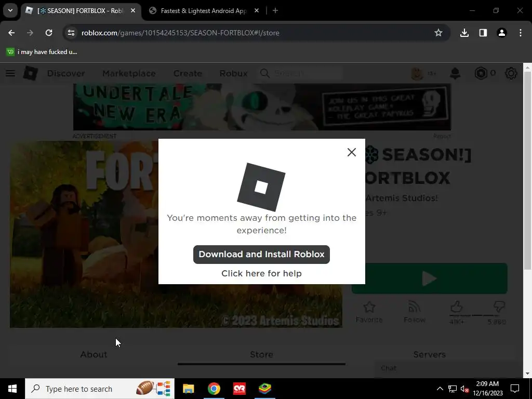Open the Discover page
The width and height of the screenshot is (532, 399).
coord(66,73)
